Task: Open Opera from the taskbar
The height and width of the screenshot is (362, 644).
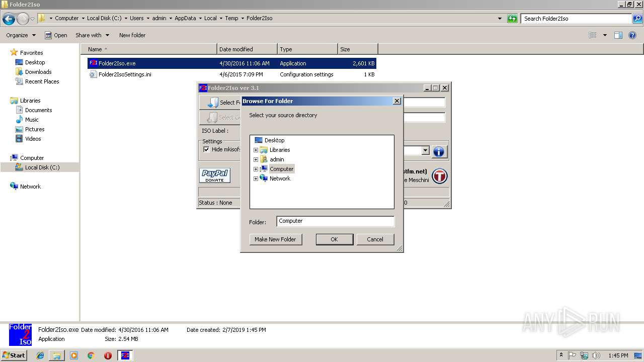Action: pyautogui.click(x=108, y=355)
